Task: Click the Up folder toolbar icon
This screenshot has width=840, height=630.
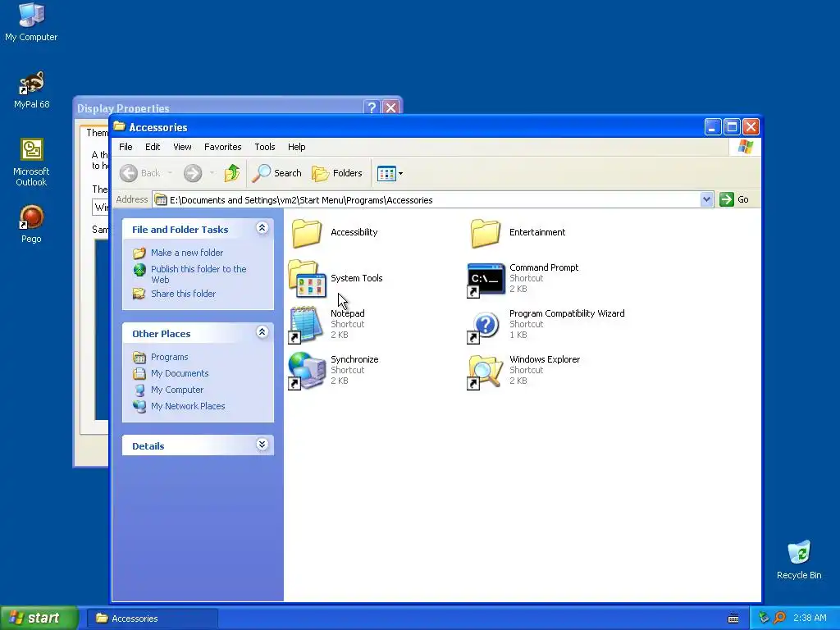Action: (231, 173)
